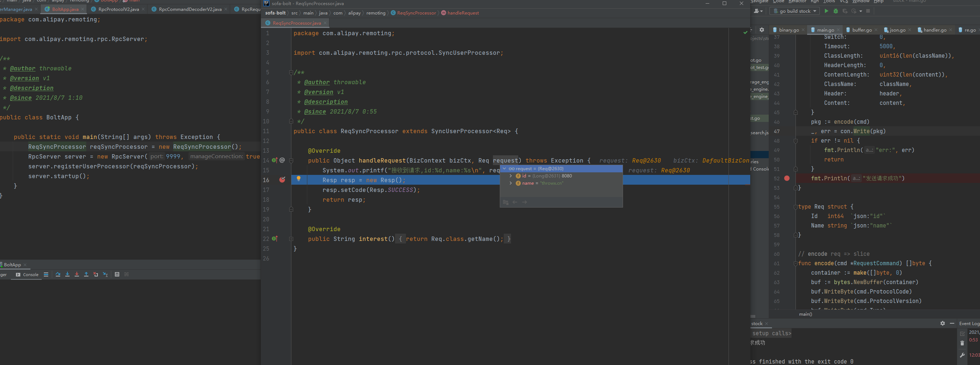Image resolution: width=980 pixels, height=365 pixels.
Task: Click the Drop Frame icon
Action: tap(95, 274)
